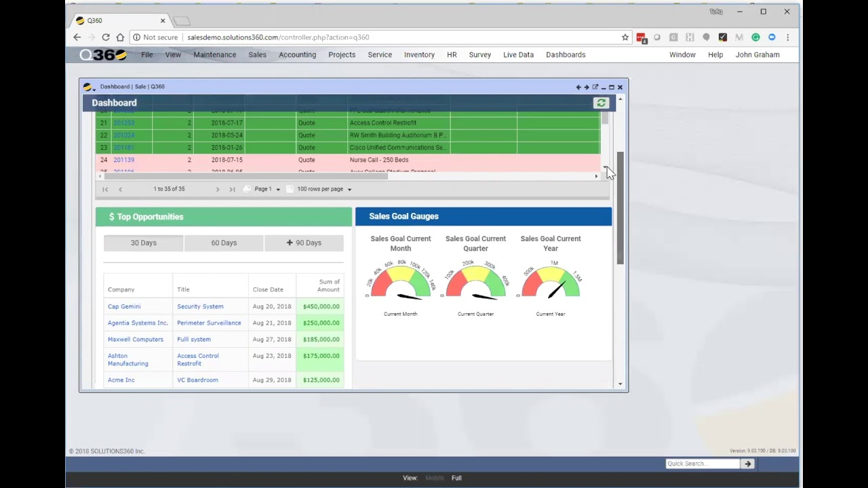Screen dimensions: 868x488
Task: Open the Dashboards menu
Action: click(x=565, y=55)
